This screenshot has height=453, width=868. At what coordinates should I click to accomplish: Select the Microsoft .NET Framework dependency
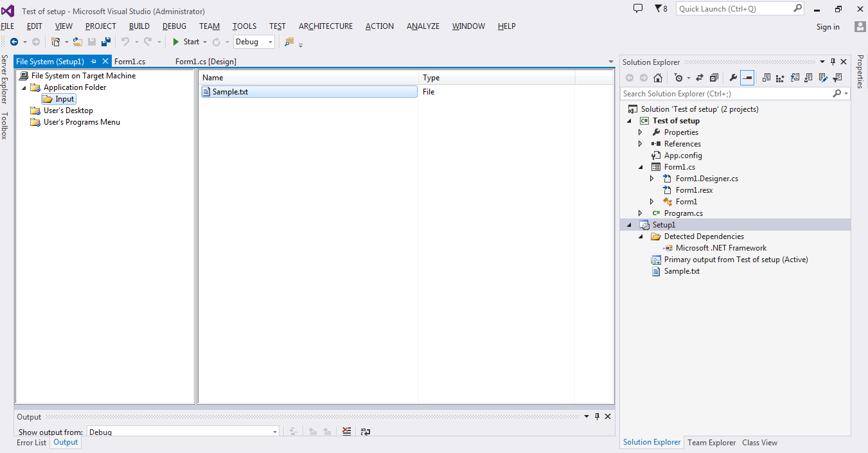point(714,248)
